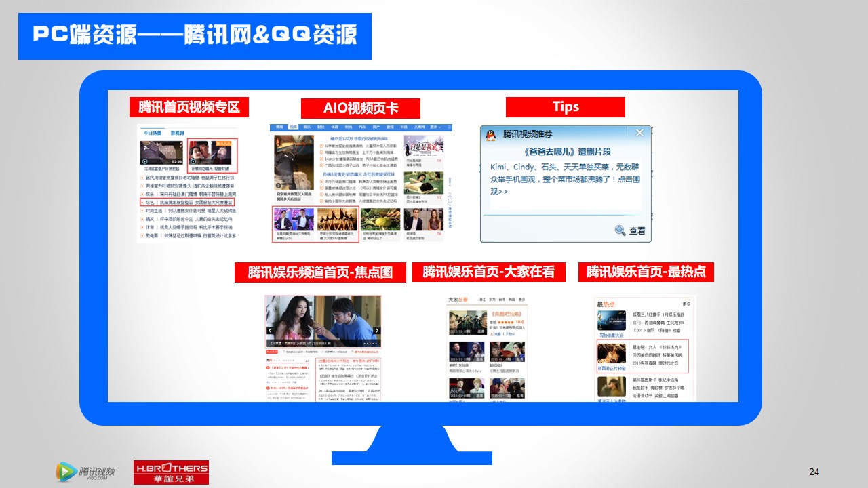
Task: Go to previous slide in 焦点图 carousel
Action: pos(269,331)
